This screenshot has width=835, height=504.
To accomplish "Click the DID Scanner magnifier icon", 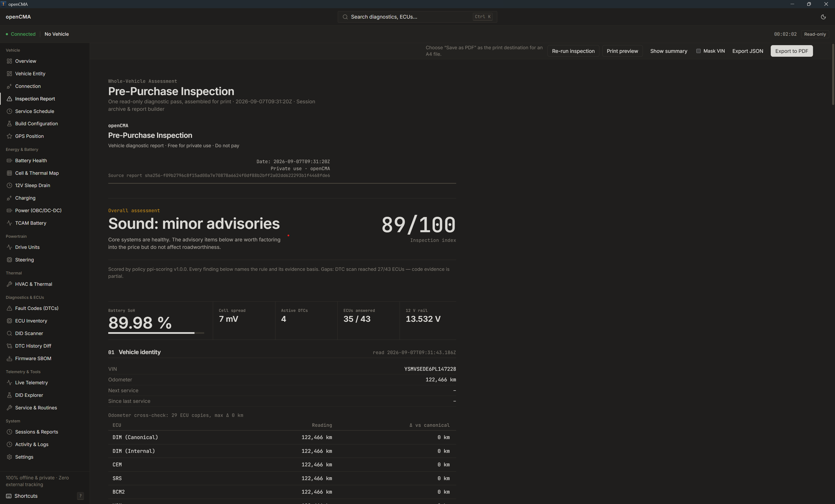I will tap(9, 333).
